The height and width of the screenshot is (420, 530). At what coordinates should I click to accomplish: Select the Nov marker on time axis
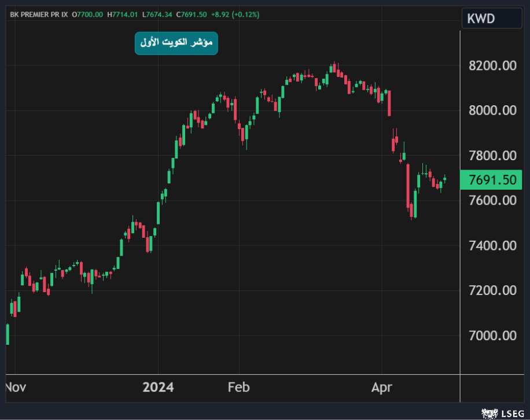coord(15,387)
